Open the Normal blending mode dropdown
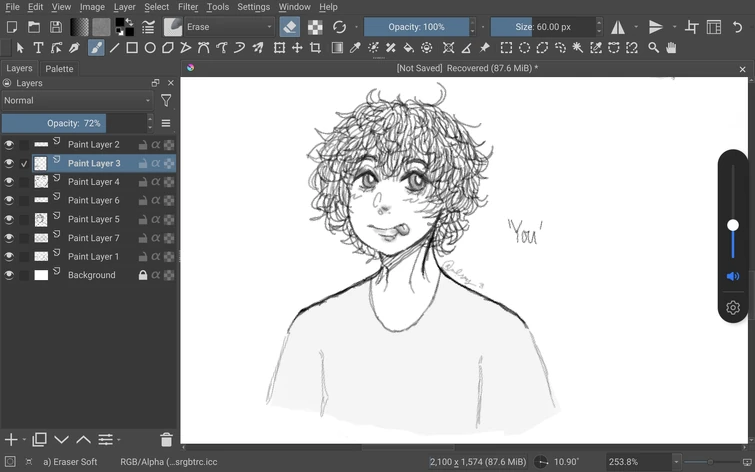Viewport: 755px width, 472px height. click(x=77, y=100)
